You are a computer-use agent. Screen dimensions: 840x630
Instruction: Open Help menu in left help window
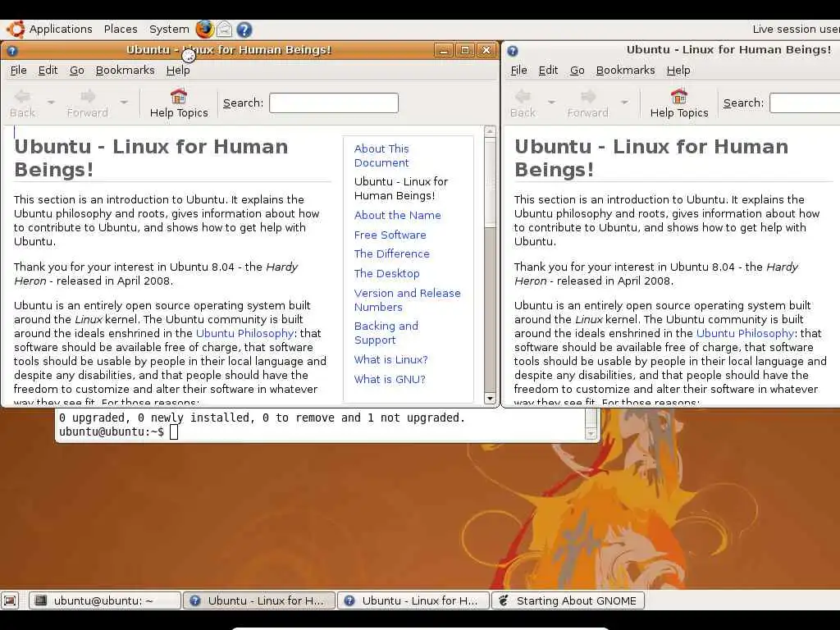pos(178,71)
